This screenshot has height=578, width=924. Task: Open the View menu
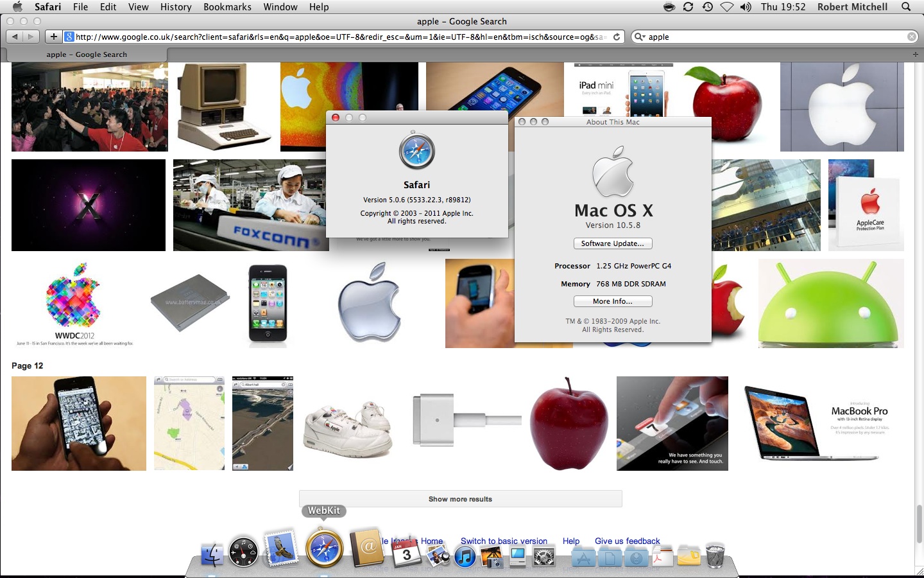tap(139, 6)
